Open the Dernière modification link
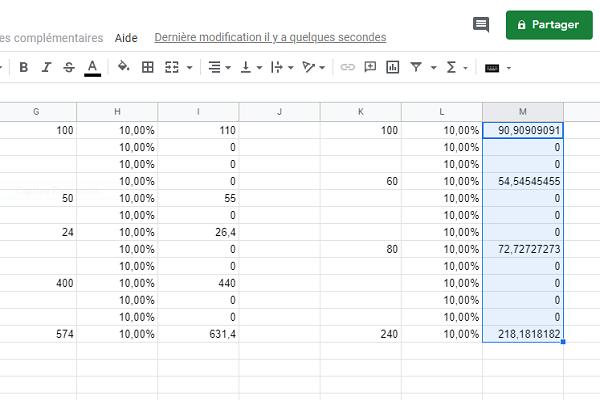Viewport: 600px width, 400px height. [270, 38]
